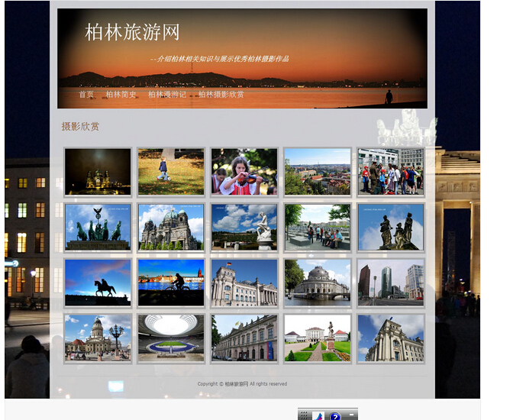Open the 柏林简史 navigation item
This screenshot has height=420, width=510.
click(121, 95)
